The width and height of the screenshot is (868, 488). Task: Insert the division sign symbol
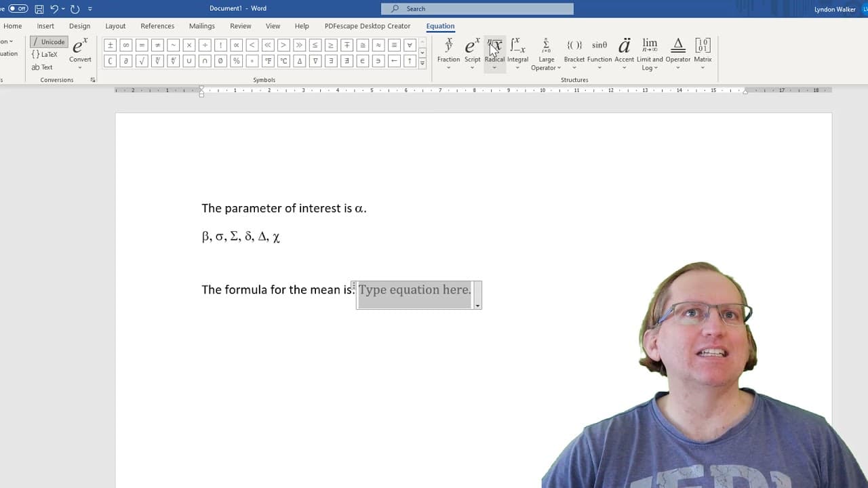(205, 45)
